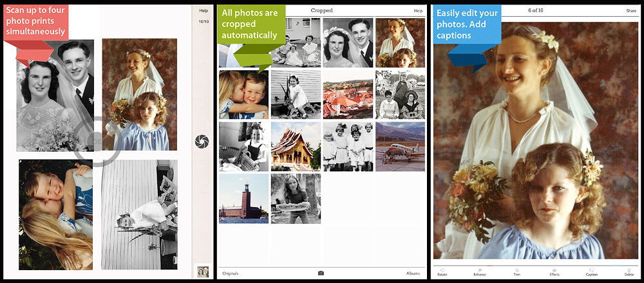Delete the photo with trash icon
The height and width of the screenshot is (283, 644).
(629, 272)
